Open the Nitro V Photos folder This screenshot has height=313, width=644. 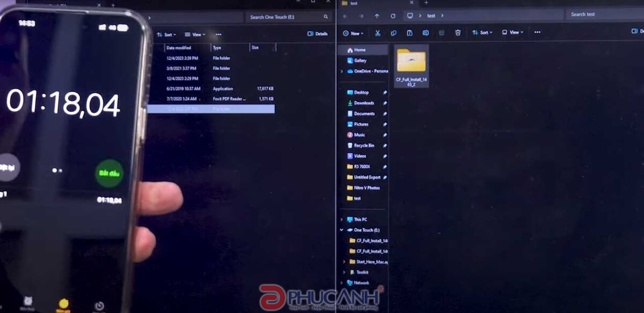tap(363, 188)
